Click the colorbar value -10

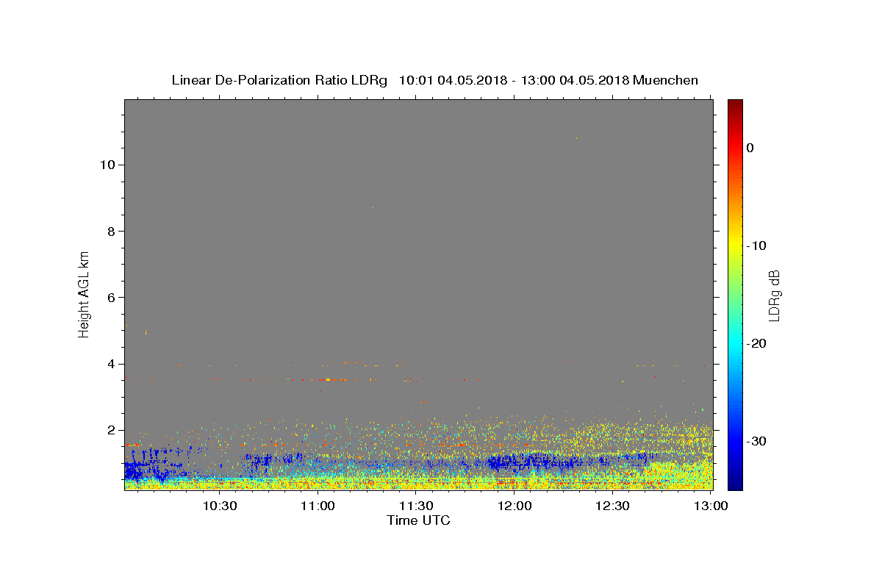point(757,245)
